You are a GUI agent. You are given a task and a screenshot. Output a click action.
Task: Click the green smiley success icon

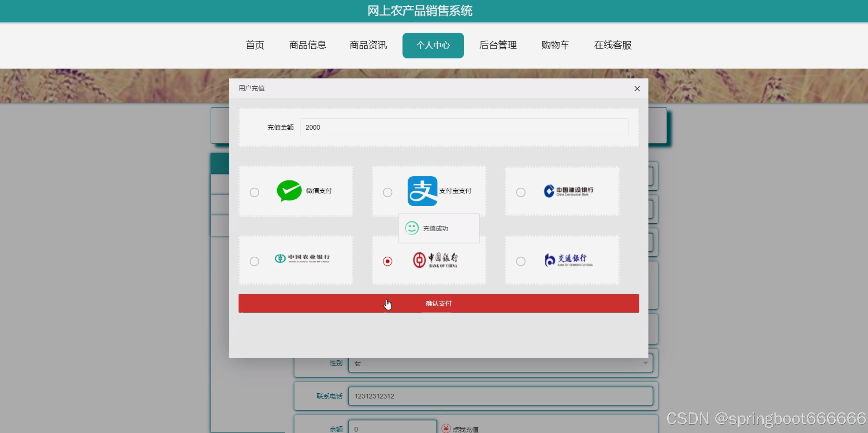coord(412,228)
